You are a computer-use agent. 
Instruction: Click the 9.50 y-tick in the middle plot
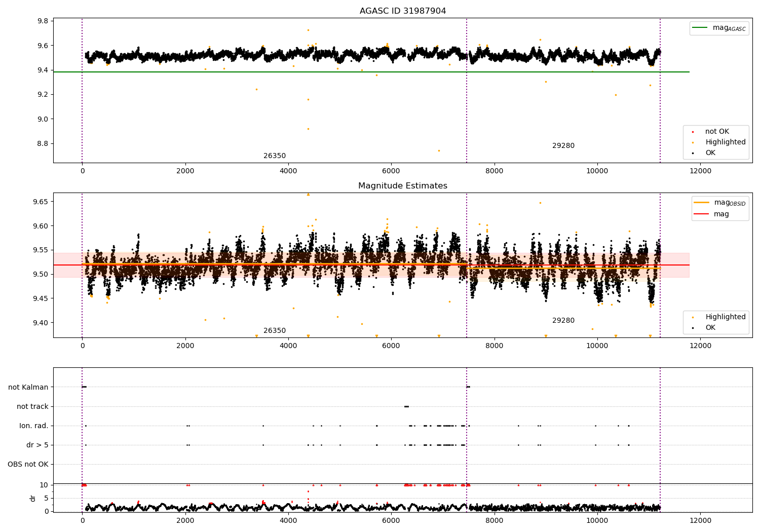coord(41,275)
